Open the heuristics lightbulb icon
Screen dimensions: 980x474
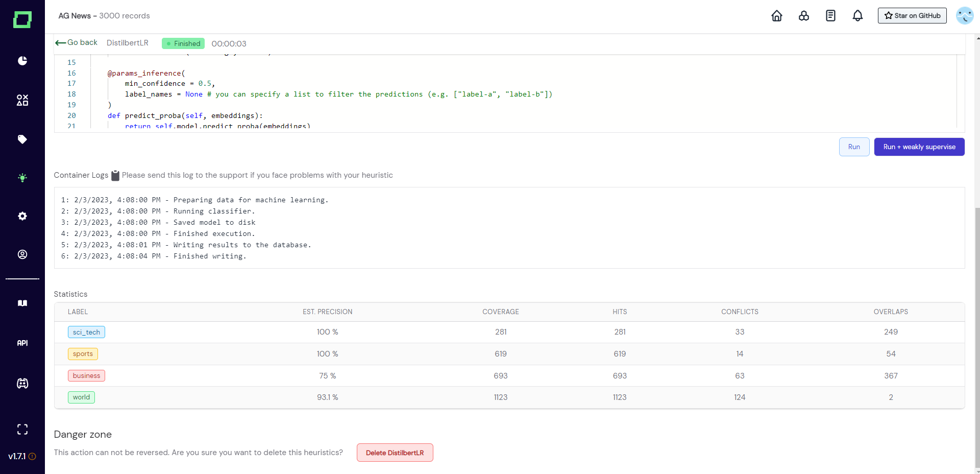(22, 178)
